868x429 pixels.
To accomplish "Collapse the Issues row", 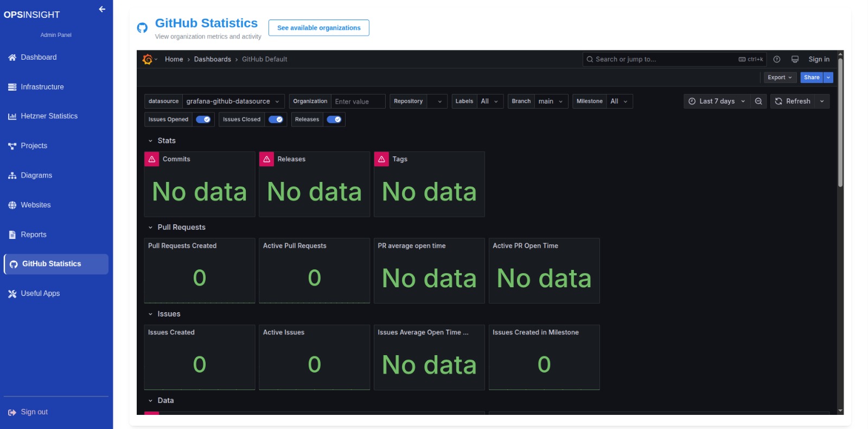I will pyautogui.click(x=164, y=314).
